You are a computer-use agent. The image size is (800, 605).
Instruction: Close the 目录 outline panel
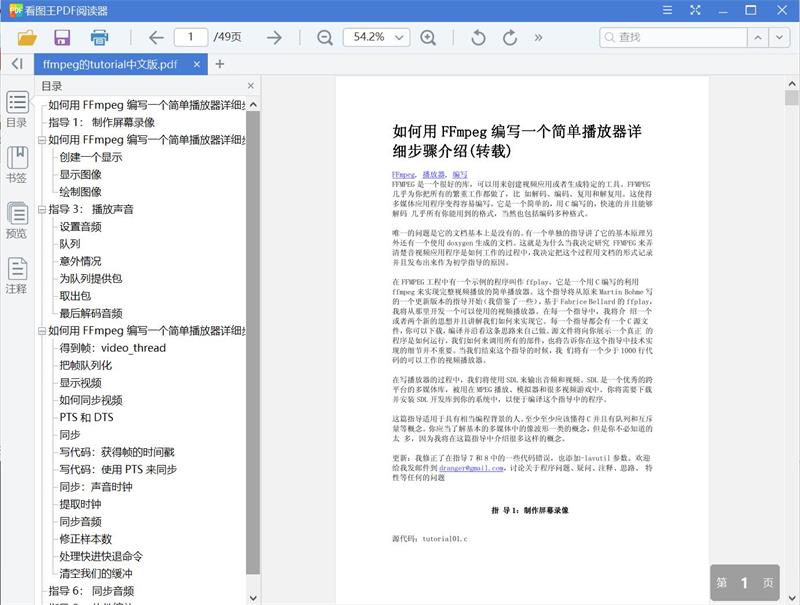(x=251, y=86)
